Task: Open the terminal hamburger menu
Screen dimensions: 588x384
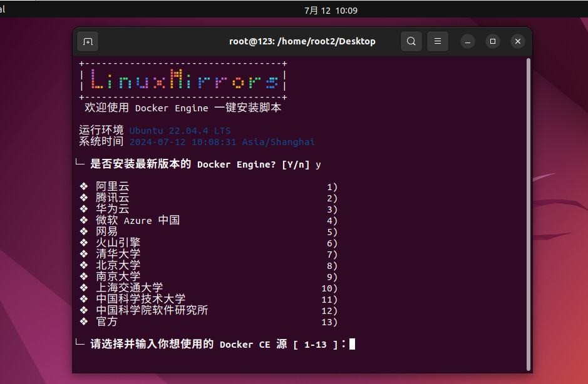Action: pyautogui.click(x=437, y=41)
